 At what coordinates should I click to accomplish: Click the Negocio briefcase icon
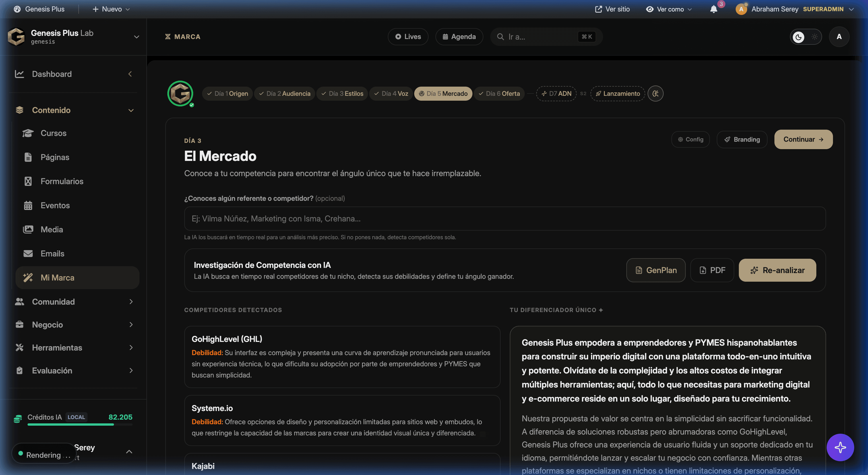tap(20, 324)
